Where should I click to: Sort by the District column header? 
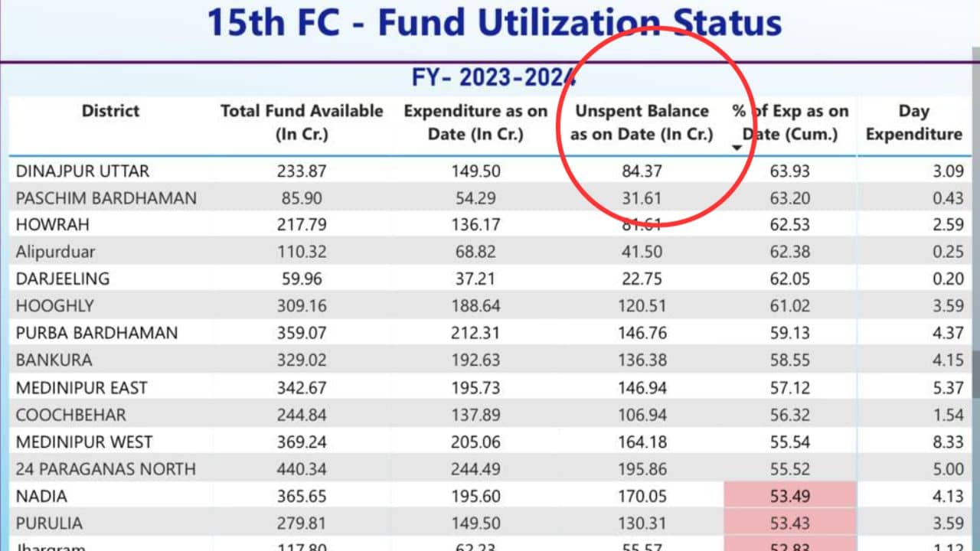pos(110,111)
